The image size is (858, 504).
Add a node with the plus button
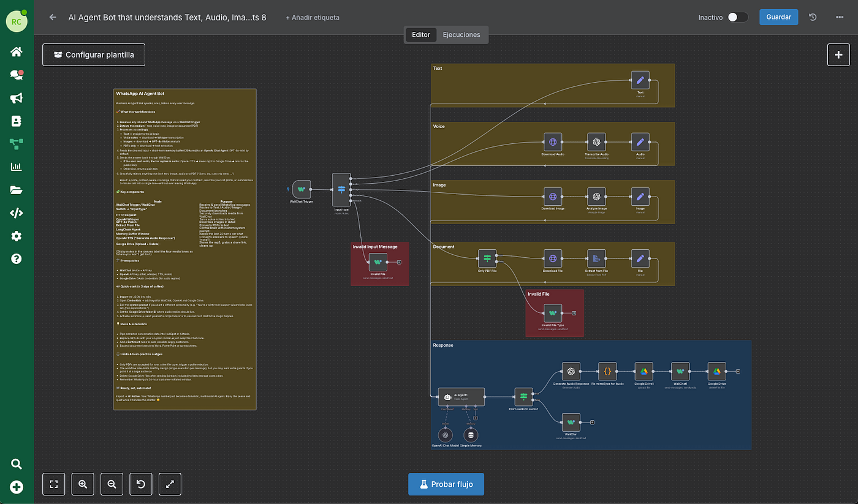838,55
